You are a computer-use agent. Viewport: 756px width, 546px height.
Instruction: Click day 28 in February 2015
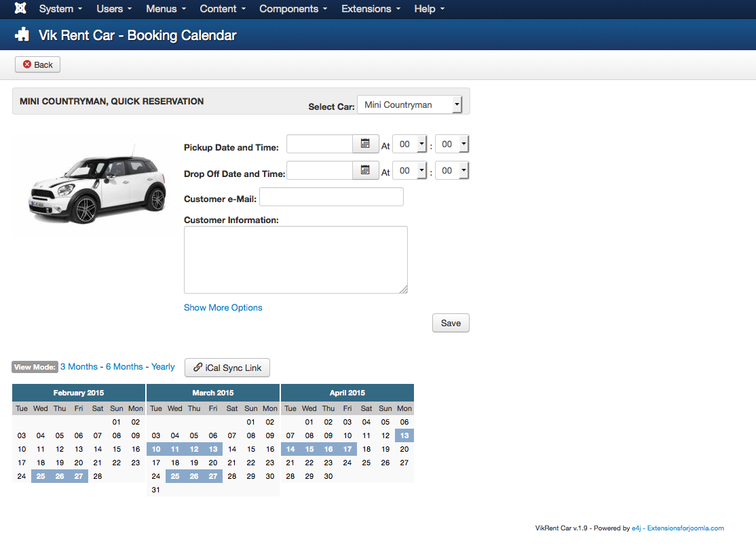[x=98, y=476]
